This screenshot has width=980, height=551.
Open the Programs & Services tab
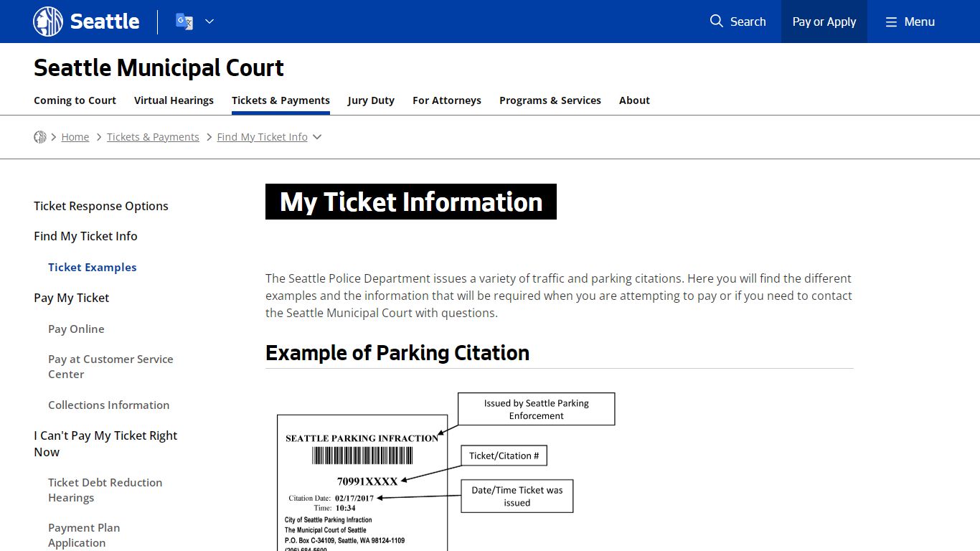coord(550,100)
